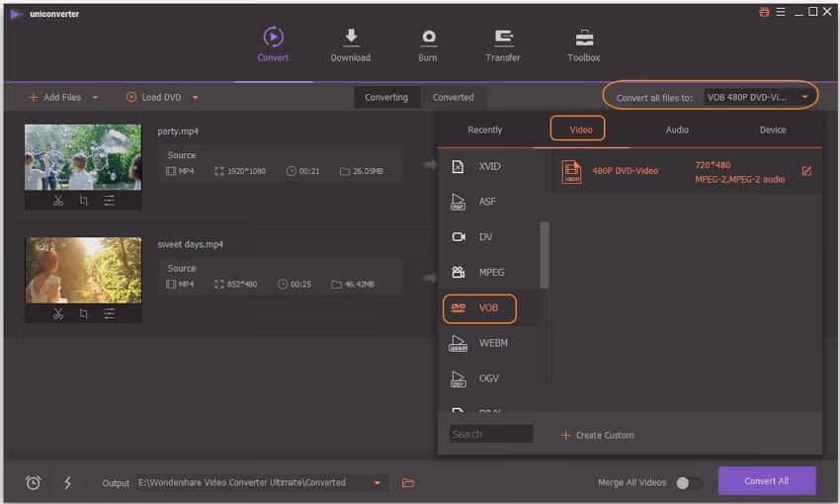The width and height of the screenshot is (840, 504).
Task: Click Create Custom
Action: click(x=598, y=435)
